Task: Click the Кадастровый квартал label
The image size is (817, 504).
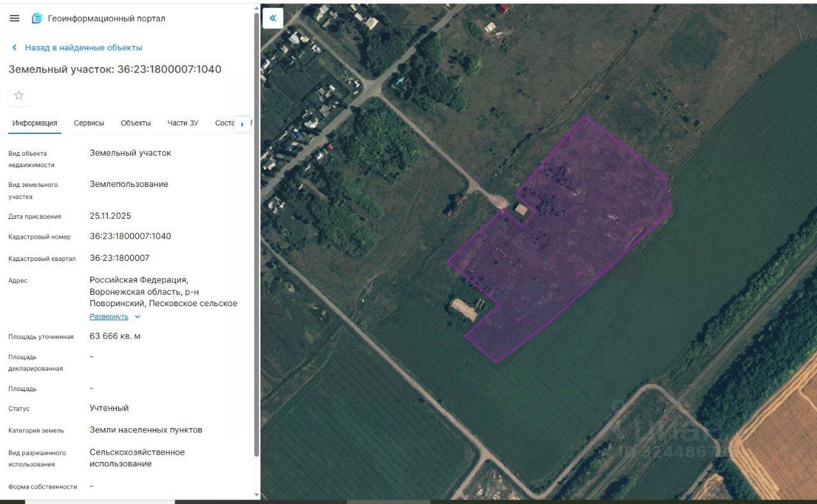Action: point(42,258)
